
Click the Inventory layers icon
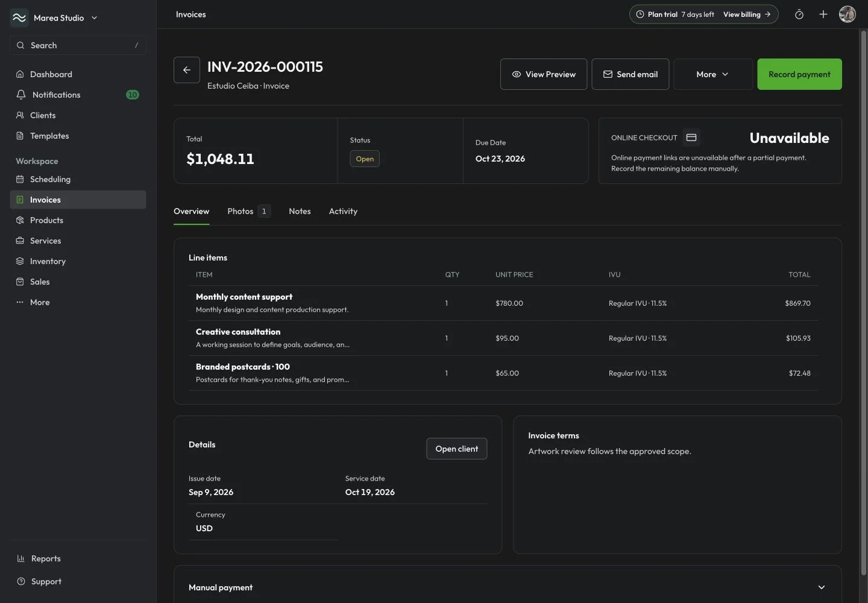20,261
